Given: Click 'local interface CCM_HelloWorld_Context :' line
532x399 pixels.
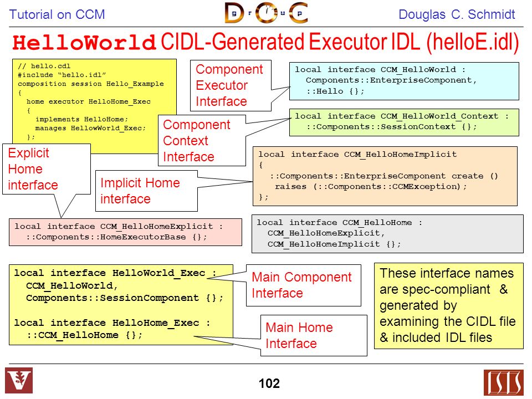Looking at the screenshot, I should tap(402, 116).
